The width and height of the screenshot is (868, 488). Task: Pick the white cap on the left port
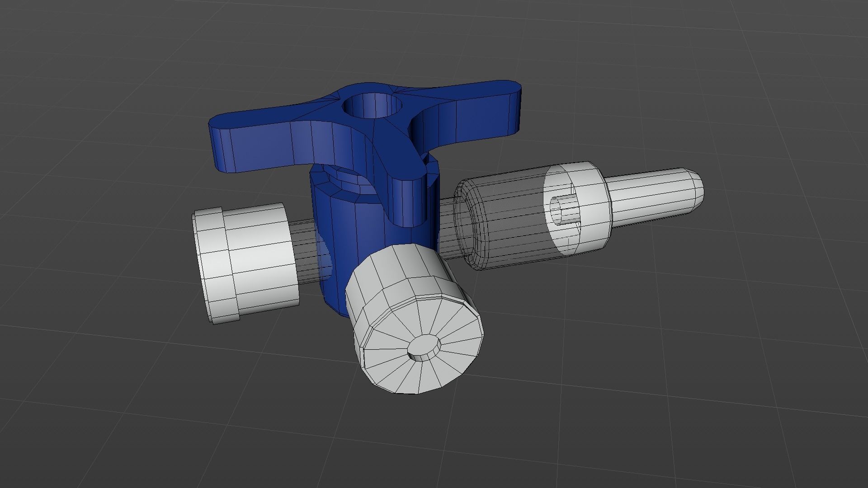click(x=245, y=263)
